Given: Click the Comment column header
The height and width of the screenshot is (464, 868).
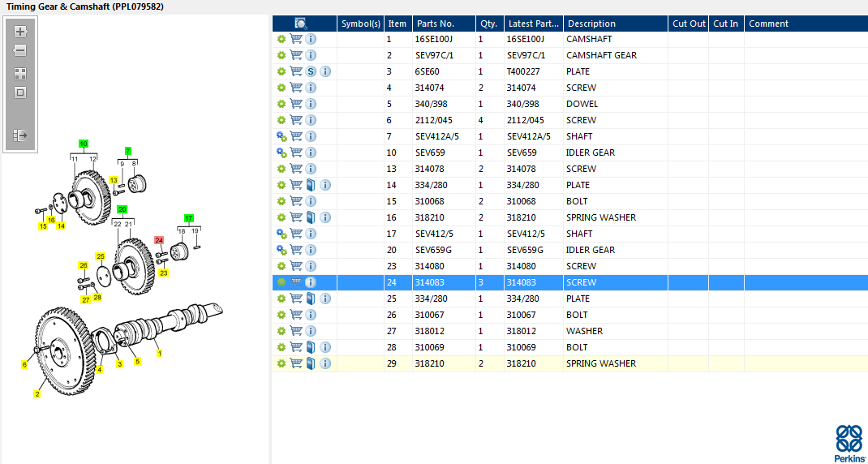Looking at the screenshot, I should click(x=806, y=24).
